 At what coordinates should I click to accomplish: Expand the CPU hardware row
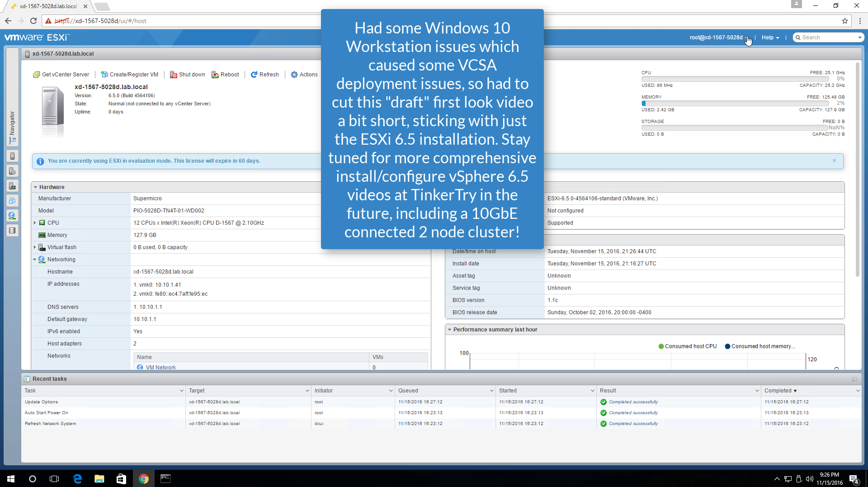pos(35,223)
